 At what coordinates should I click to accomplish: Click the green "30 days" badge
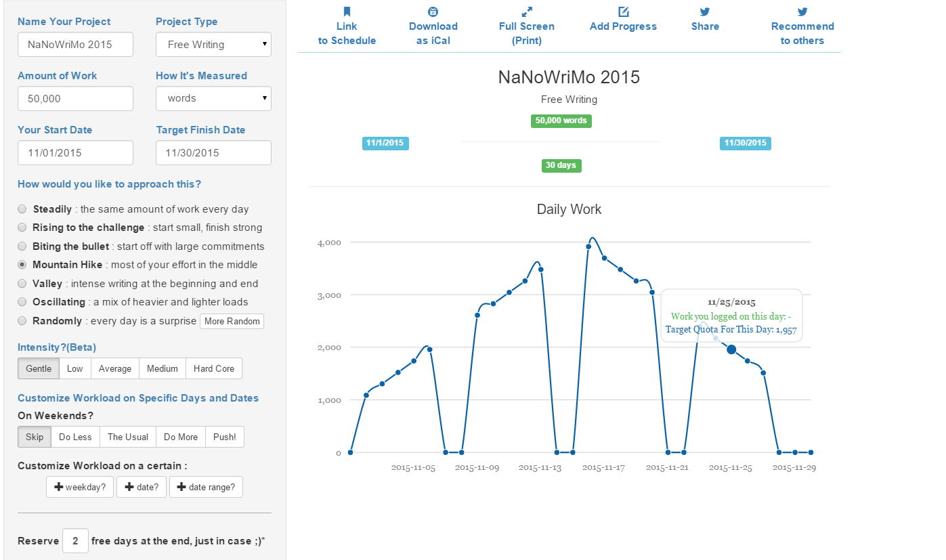(561, 165)
